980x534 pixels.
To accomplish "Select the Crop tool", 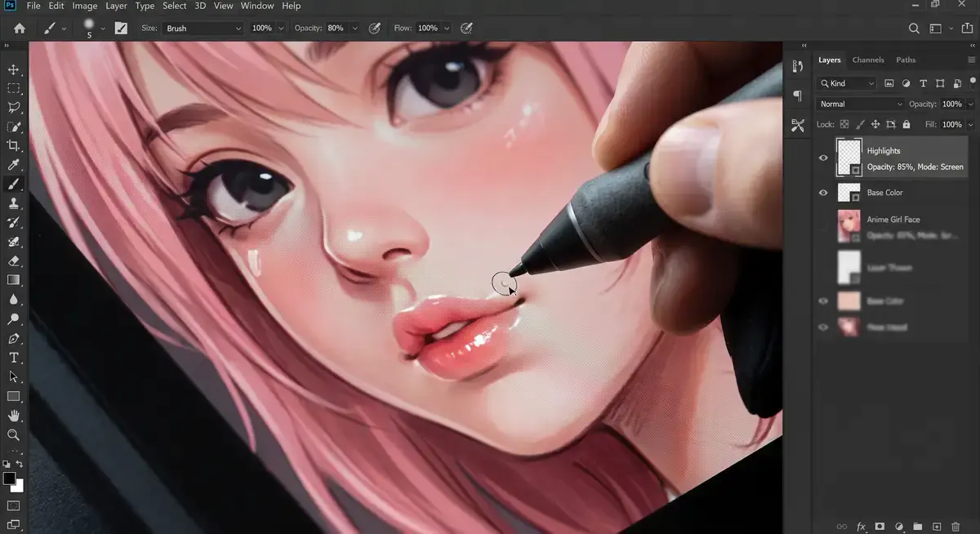I will (x=14, y=145).
